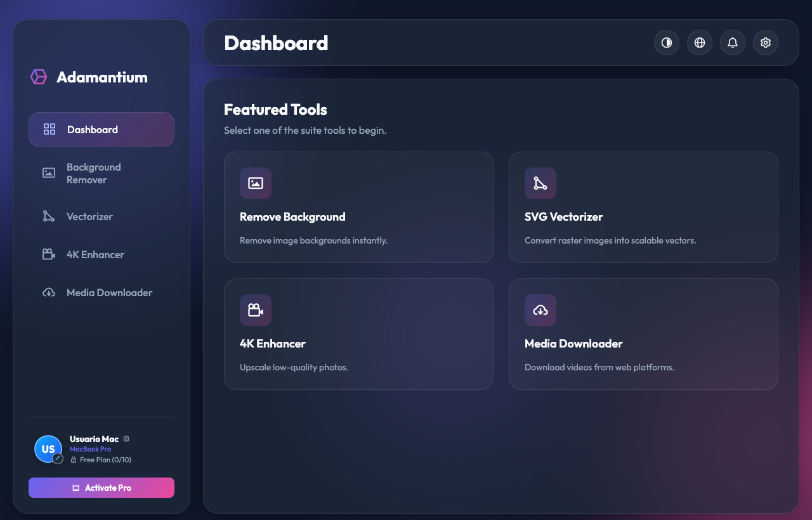Open Vectorizer in sidebar
Viewport: 812px width, 520px height.
(101, 216)
